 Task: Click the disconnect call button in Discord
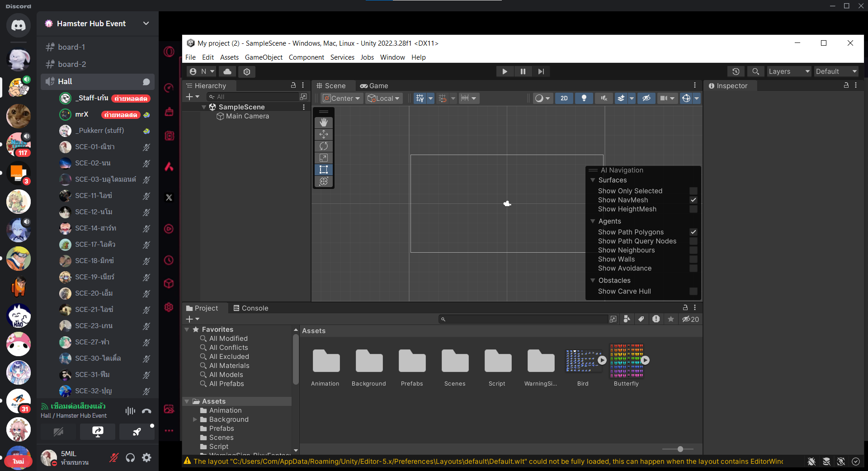tap(146, 410)
